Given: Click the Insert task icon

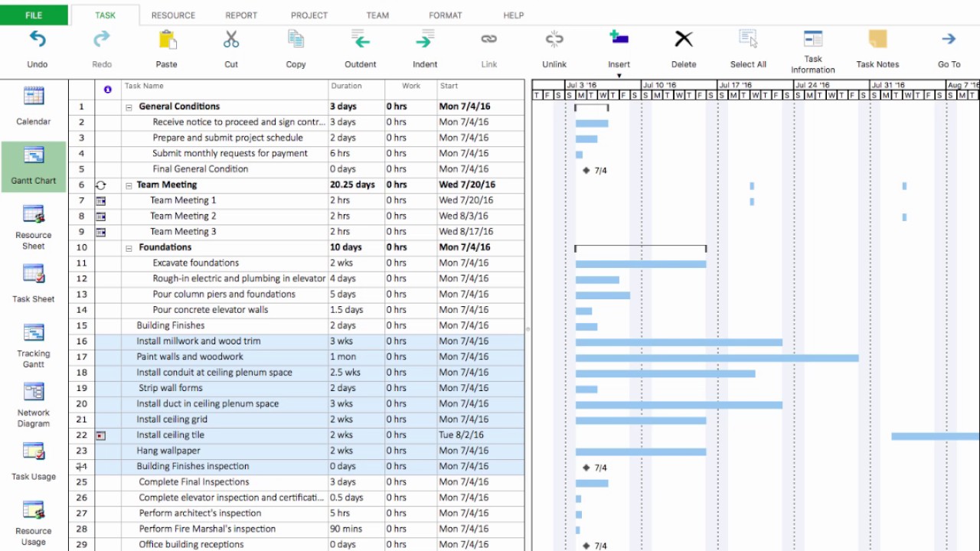Looking at the screenshot, I should click(619, 37).
